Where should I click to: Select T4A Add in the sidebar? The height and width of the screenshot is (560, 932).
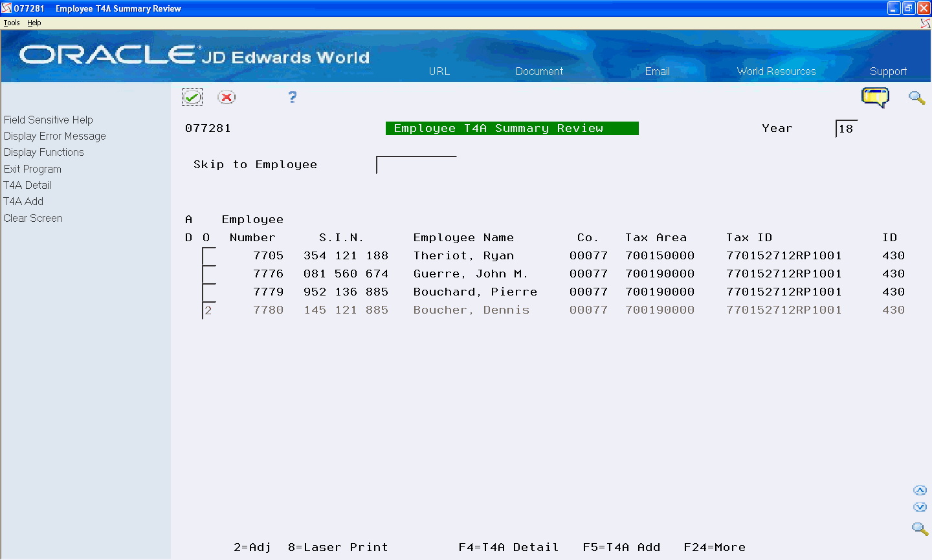pos(23,201)
